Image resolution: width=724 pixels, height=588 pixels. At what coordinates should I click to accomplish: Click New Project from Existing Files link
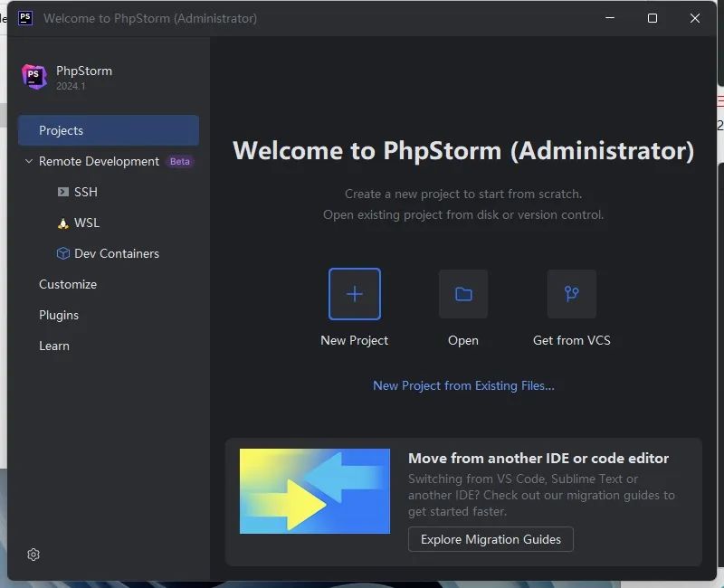pyautogui.click(x=463, y=385)
